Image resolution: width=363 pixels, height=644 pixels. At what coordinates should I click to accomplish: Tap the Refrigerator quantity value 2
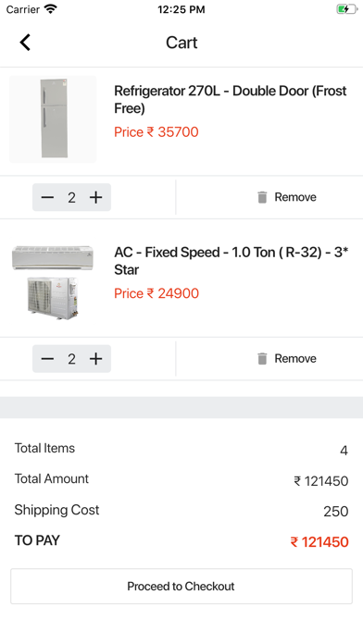click(71, 198)
